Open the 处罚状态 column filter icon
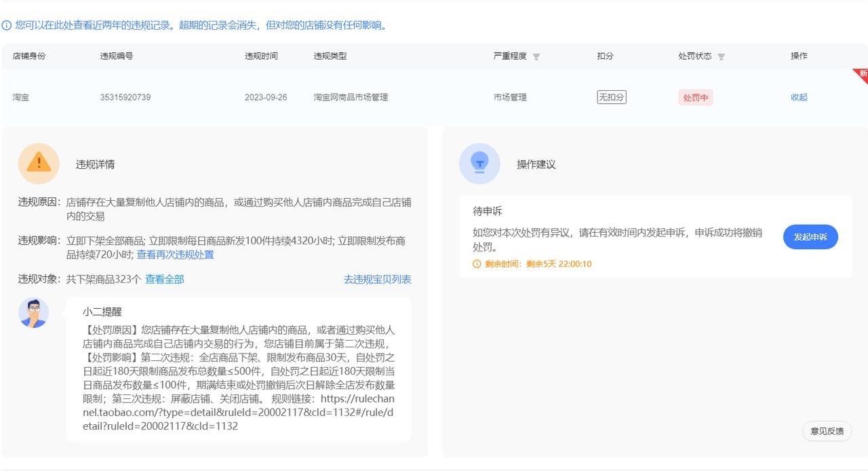868x471 pixels. click(x=721, y=56)
